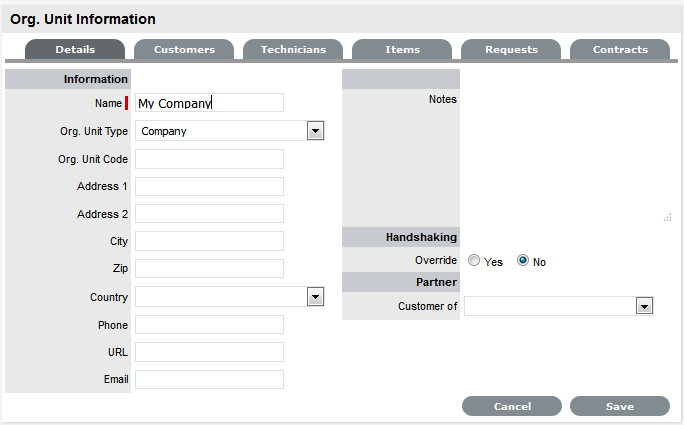Focus the Email input field
This screenshot has height=425, width=684.
click(x=209, y=379)
